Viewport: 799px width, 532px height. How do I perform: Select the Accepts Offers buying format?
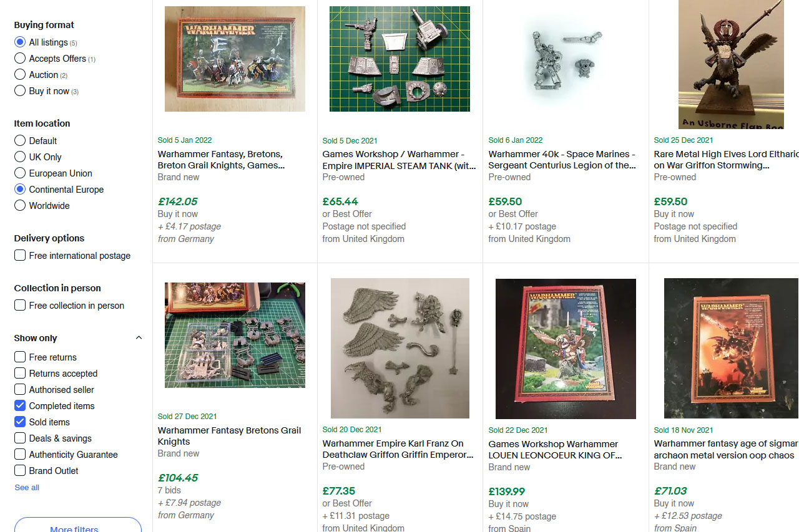pos(55,59)
